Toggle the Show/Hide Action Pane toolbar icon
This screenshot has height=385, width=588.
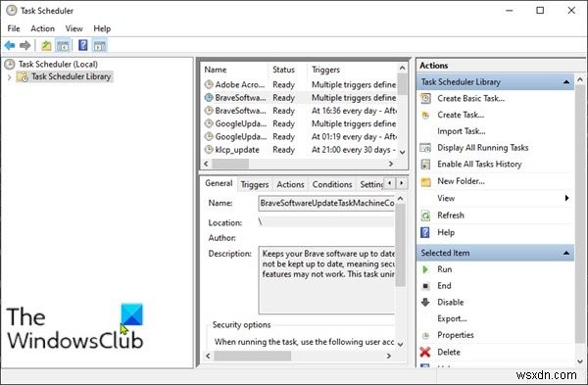99,46
